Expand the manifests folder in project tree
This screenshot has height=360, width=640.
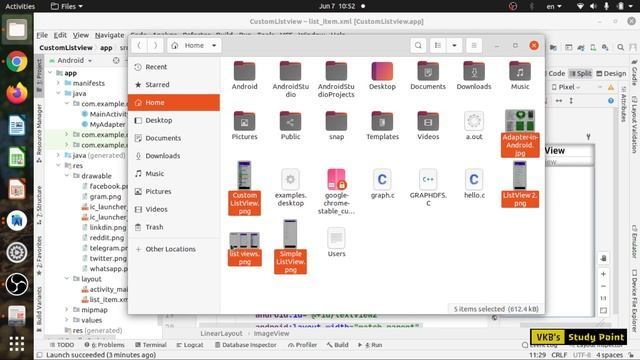[58, 83]
